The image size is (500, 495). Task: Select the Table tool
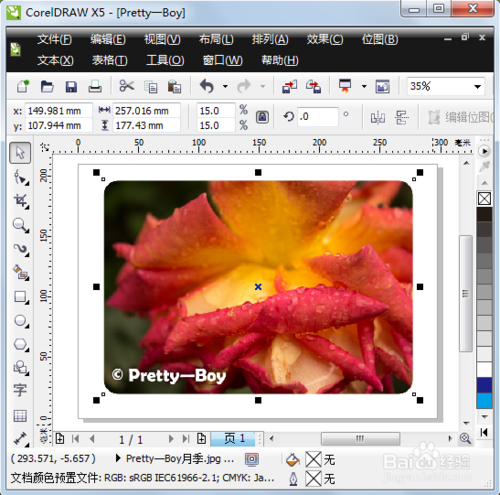[20, 416]
